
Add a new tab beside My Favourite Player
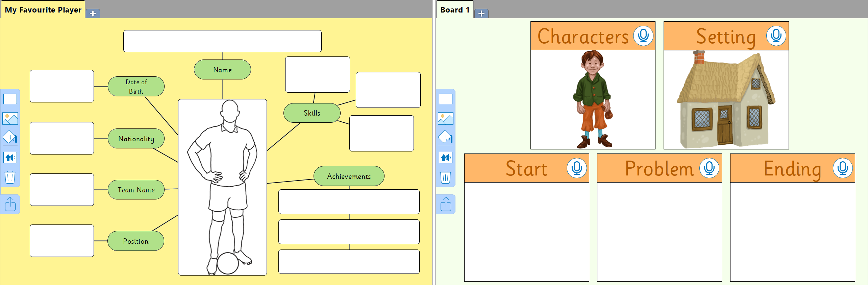pos(93,14)
